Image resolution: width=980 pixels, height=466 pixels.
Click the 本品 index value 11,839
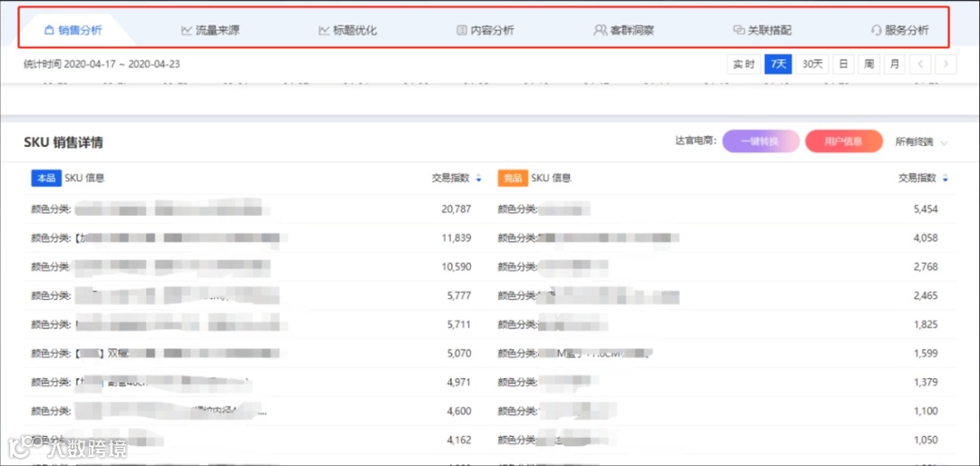[456, 238]
